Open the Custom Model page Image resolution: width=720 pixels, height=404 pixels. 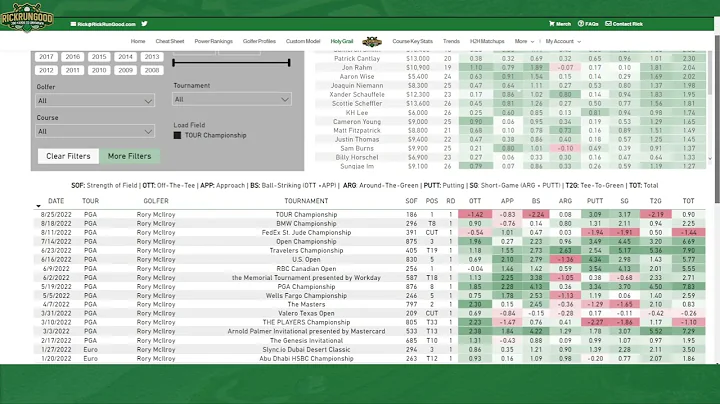pos(303,41)
